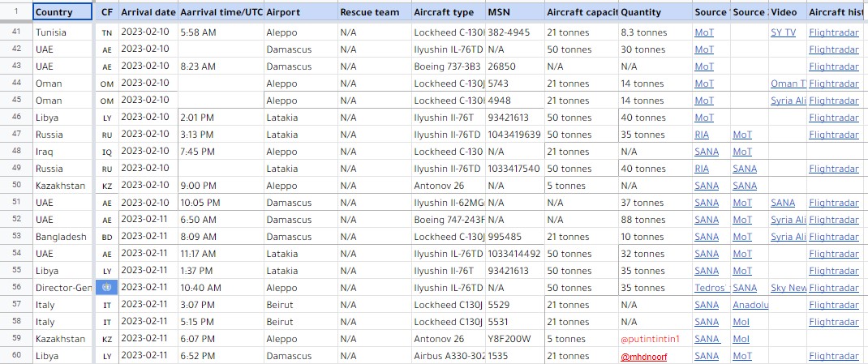Select row header 41
868x364 pixels.
16,32
